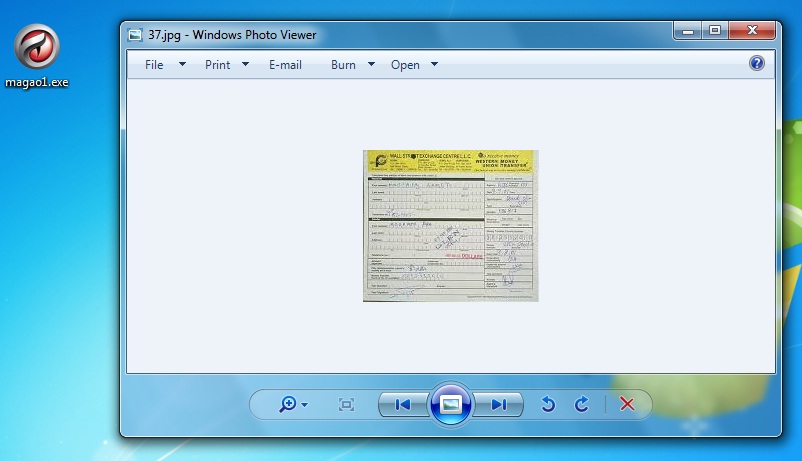
Task: Open the File menu
Action: click(x=154, y=65)
